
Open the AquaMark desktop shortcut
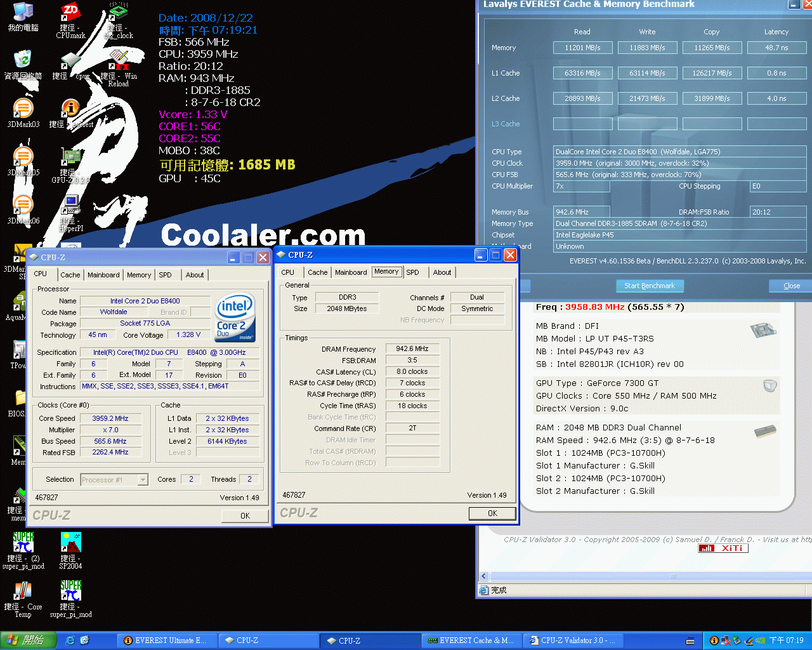pyautogui.click(x=16, y=306)
